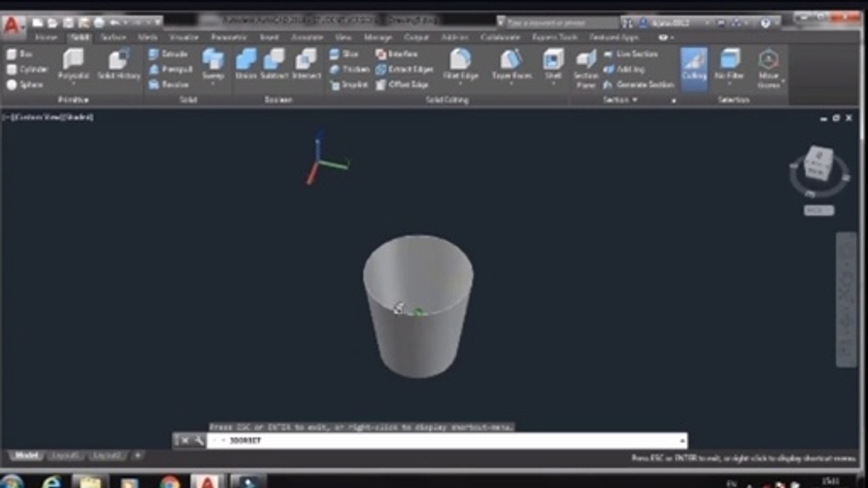Close the command line with X button
This screenshot has height=488, width=868.
pos(183,441)
